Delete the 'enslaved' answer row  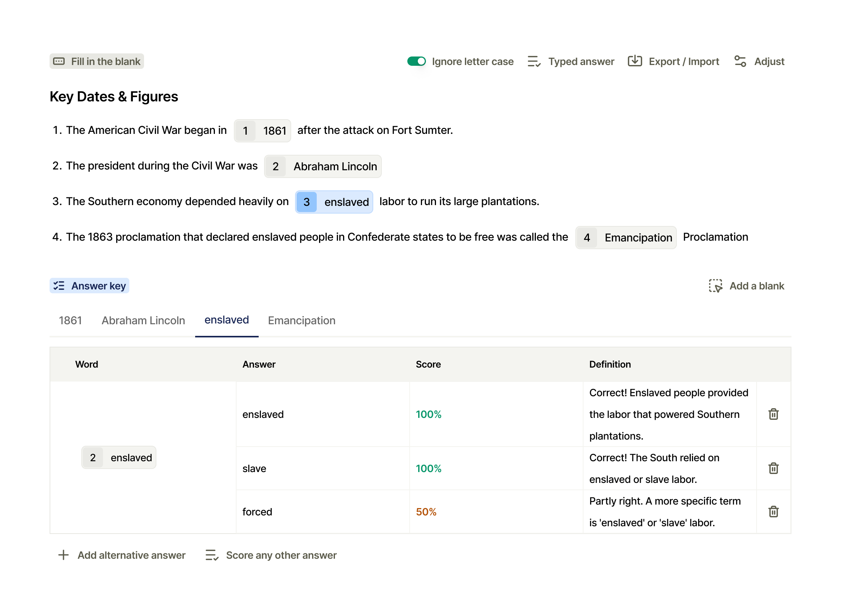coord(773,414)
